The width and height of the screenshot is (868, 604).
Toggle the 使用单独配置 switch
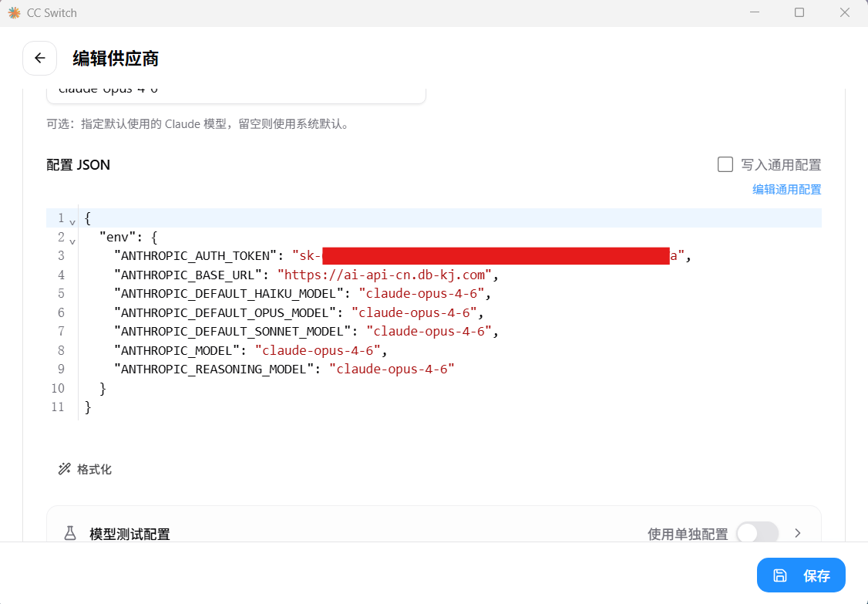point(757,533)
